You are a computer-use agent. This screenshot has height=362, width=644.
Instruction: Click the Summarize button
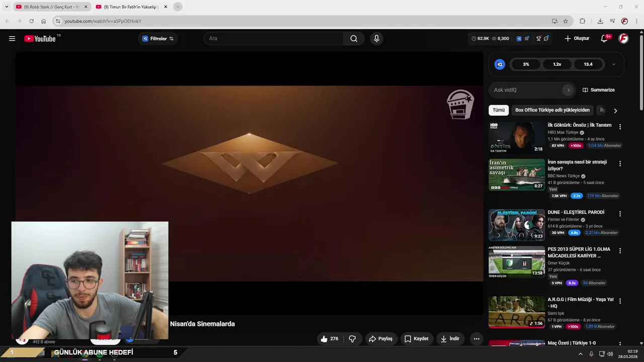click(599, 90)
